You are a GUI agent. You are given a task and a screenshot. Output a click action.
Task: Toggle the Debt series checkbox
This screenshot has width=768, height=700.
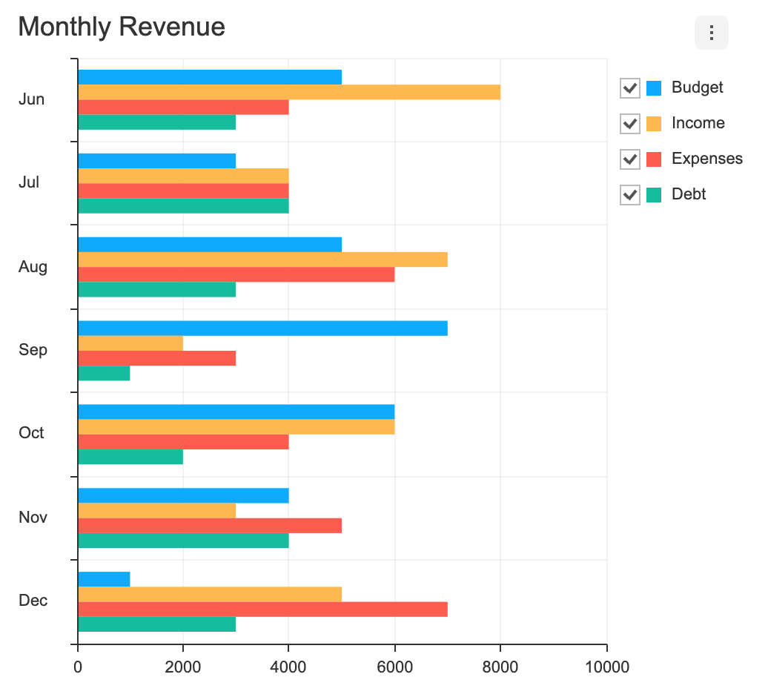629,194
